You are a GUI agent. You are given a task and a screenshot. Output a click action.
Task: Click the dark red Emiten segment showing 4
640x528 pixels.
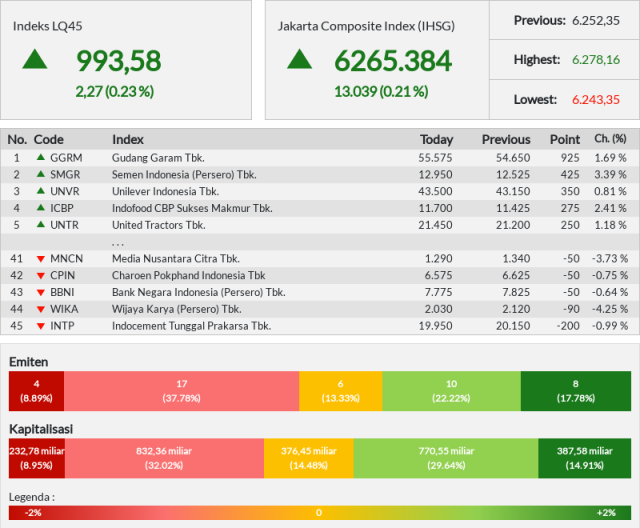36,391
